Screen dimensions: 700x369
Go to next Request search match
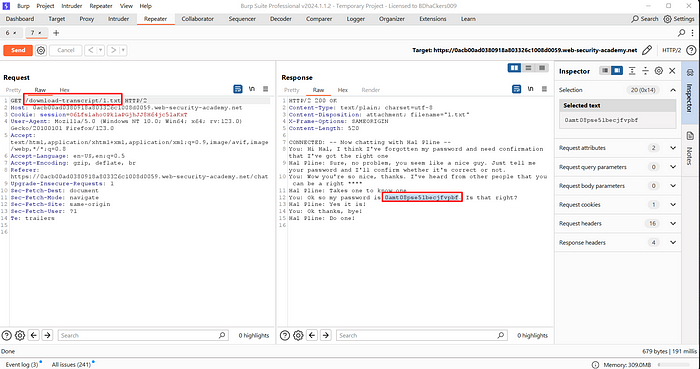click(x=47, y=335)
